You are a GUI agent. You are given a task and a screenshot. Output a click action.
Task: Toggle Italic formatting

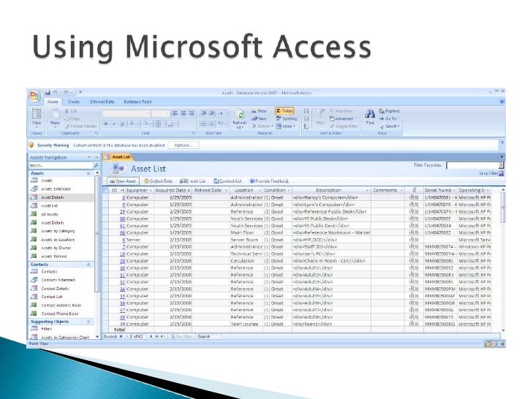coord(114,123)
